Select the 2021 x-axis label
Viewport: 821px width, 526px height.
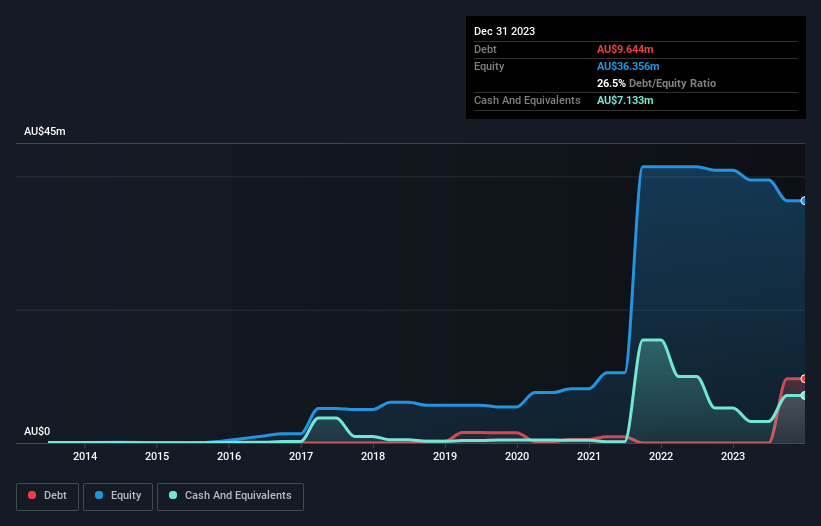[x=589, y=456]
